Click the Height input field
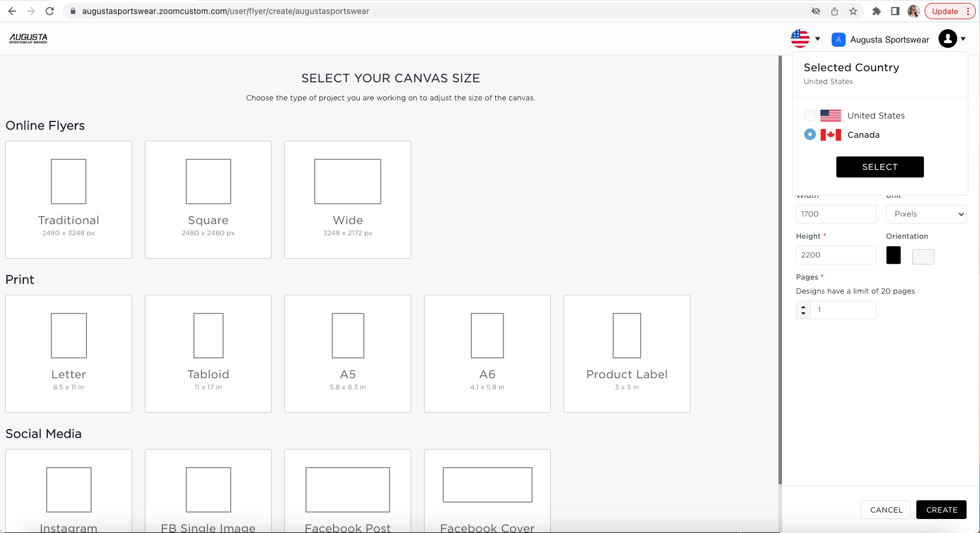This screenshot has width=980, height=533. pyautogui.click(x=835, y=255)
